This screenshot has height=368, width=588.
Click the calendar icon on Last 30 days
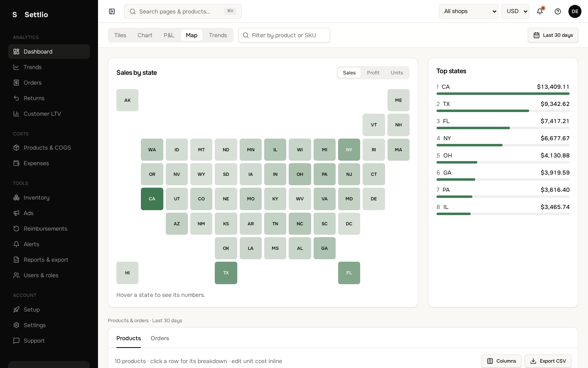tap(536, 35)
